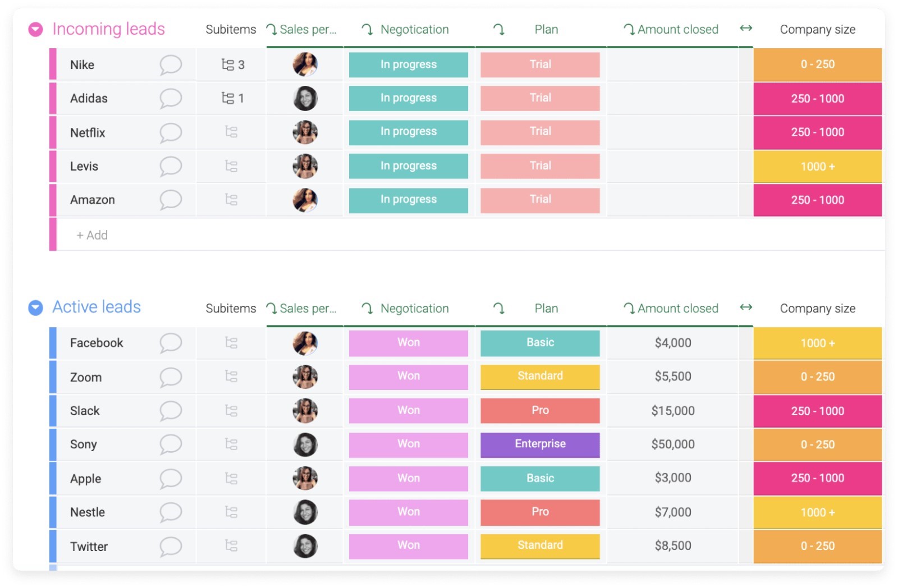
Task: Open Zoom's Standard plan label
Action: (540, 376)
